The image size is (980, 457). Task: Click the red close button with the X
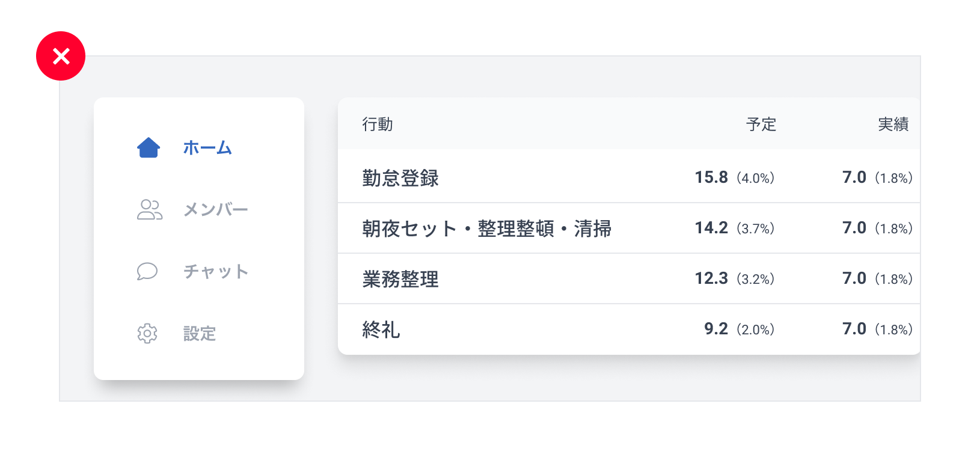tap(61, 56)
